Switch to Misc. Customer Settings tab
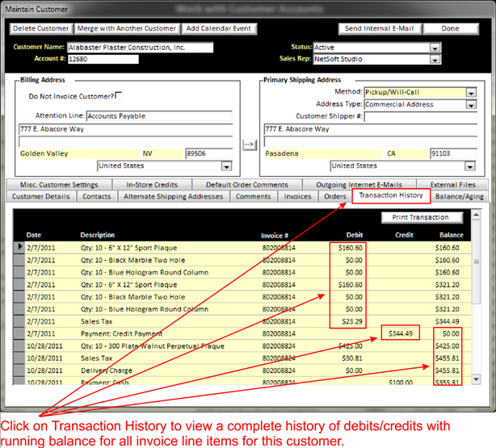This screenshot has width=496, height=448. 59,185
